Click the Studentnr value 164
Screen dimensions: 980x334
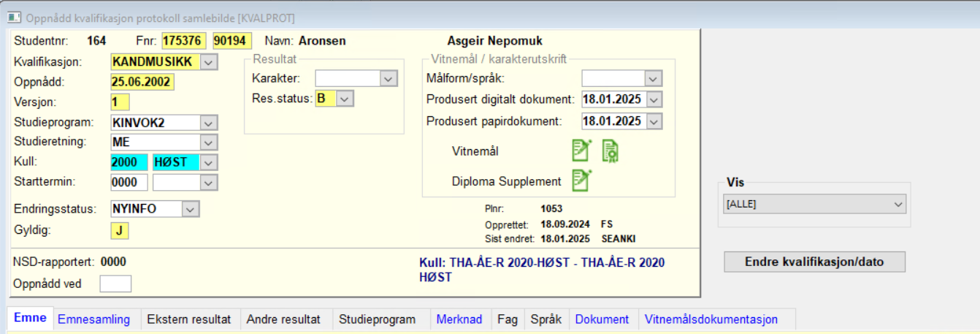(96, 41)
